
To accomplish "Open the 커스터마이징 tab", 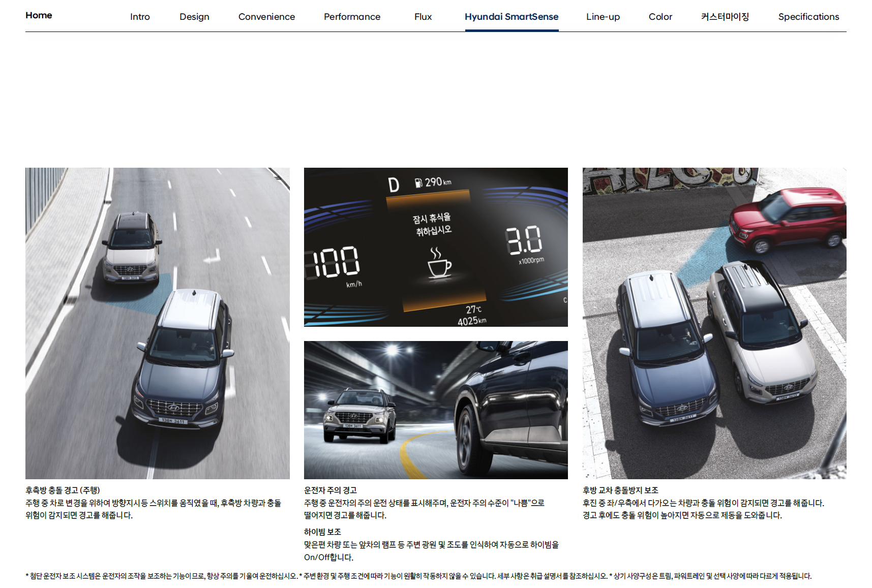I will click(725, 17).
